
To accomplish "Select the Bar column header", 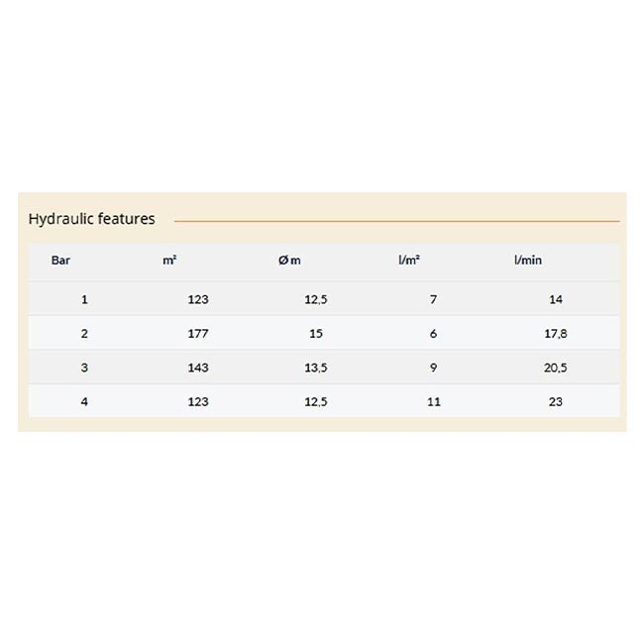I will [x=61, y=261].
